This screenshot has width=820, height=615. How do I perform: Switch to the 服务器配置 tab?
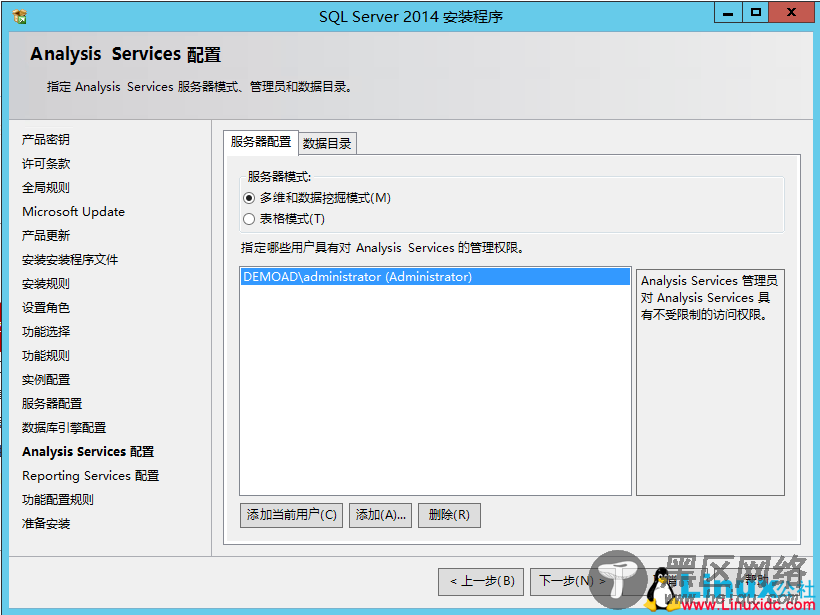pos(260,142)
